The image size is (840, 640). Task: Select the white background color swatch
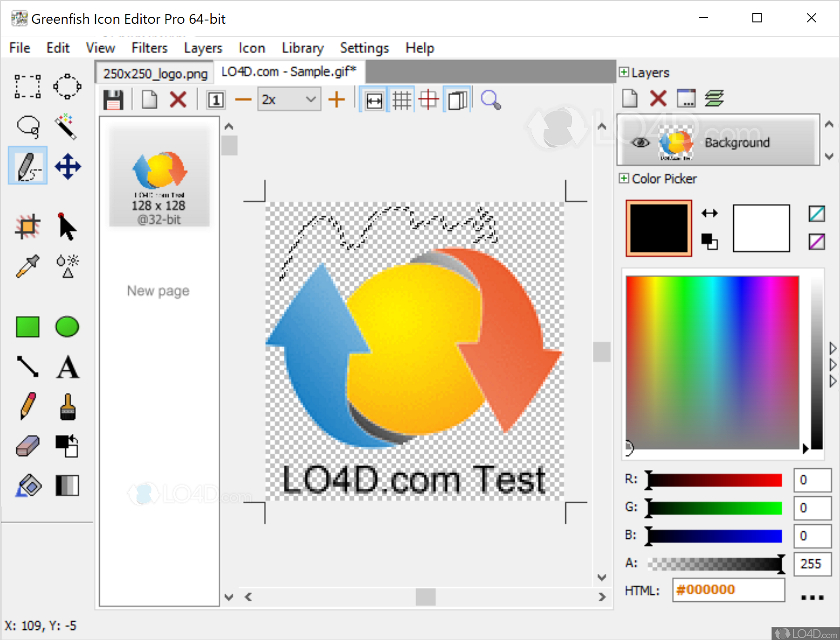[x=761, y=228]
